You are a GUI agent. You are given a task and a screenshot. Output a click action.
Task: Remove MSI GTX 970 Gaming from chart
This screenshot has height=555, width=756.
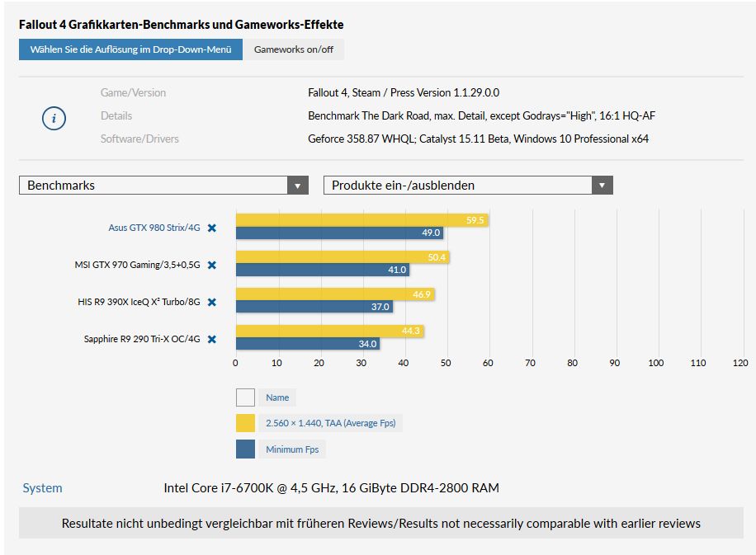[x=211, y=265]
